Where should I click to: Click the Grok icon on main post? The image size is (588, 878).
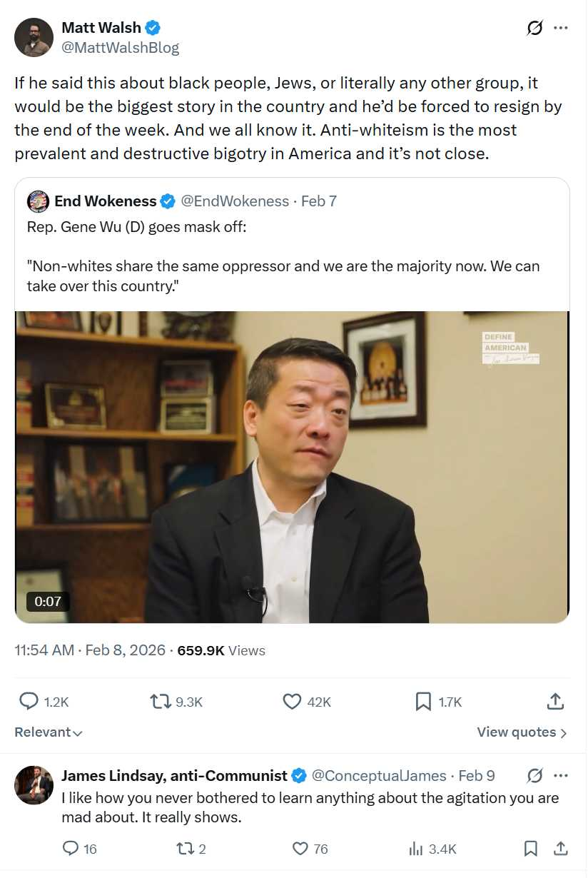[x=534, y=29]
